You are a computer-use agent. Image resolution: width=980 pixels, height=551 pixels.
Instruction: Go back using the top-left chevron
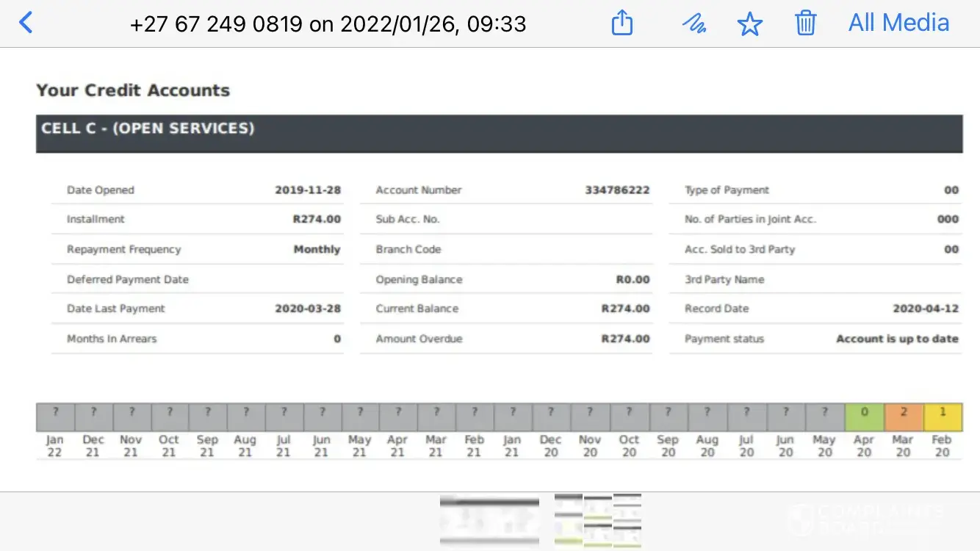pyautogui.click(x=26, y=23)
